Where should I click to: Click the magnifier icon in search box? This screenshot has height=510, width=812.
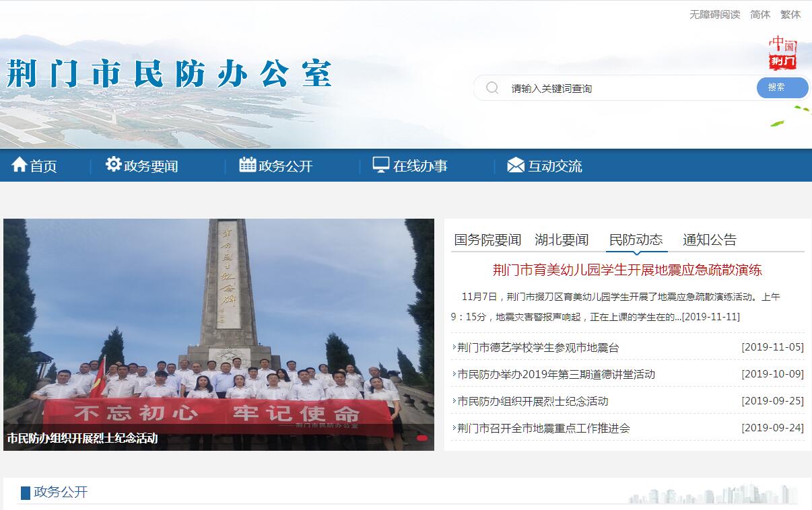click(492, 88)
